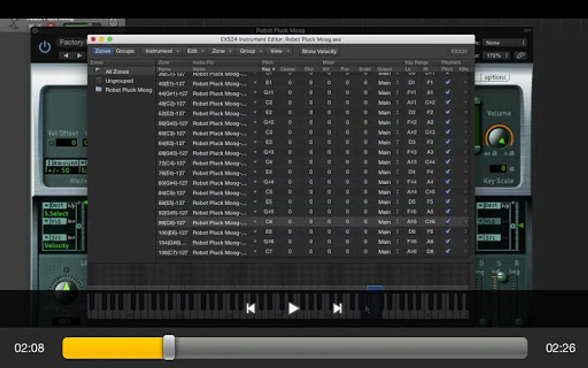Open audio file menu for zone 100(E6)-127

pyautogui.click(x=255, y=232)
